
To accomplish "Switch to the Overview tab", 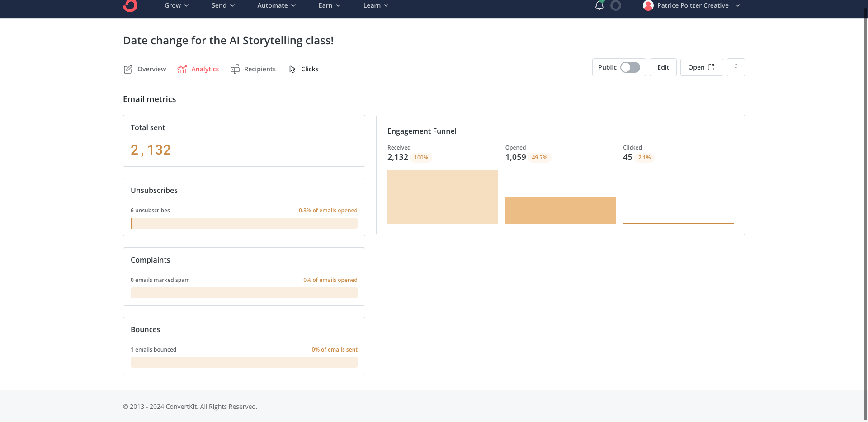I will pos(145,69).
